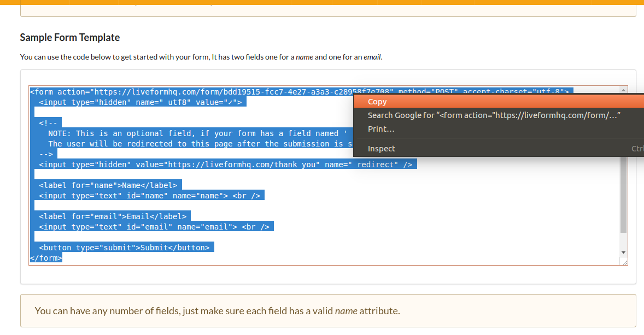Click the hidden utf8 input code line
This screenshot has width=644, height=335.
(x=140, y=102)
